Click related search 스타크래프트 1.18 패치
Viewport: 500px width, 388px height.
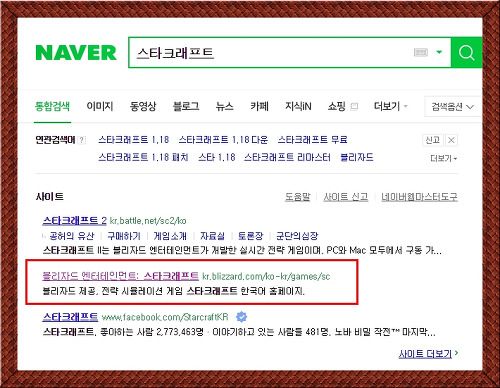coord(143,157)
